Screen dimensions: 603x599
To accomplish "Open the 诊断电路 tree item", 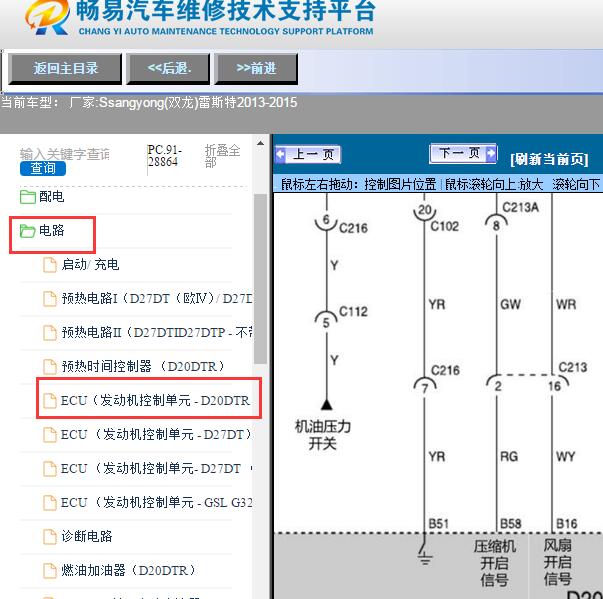I will pyautogui.click(x=87, y=536).
